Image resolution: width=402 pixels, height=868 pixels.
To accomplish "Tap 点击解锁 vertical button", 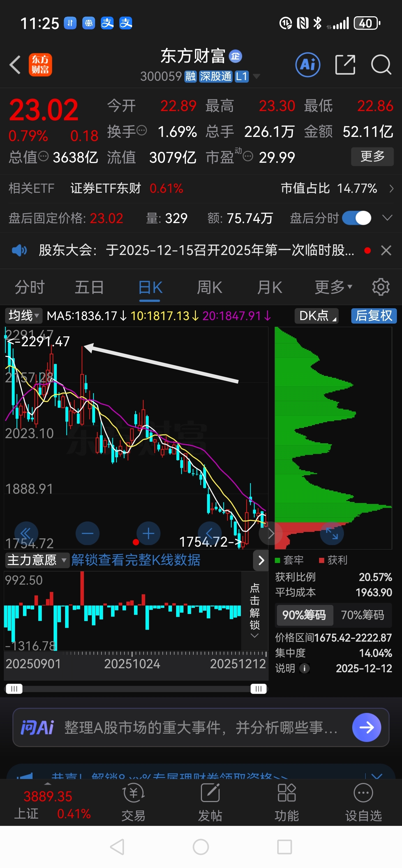I will [255, 610].
